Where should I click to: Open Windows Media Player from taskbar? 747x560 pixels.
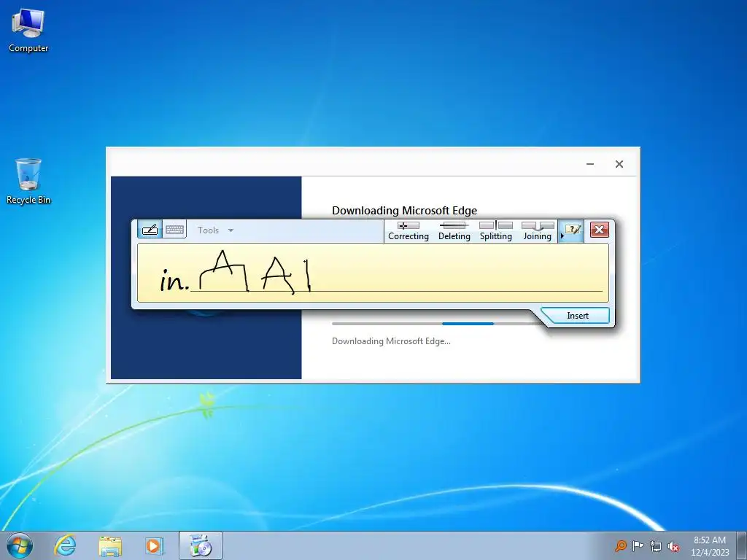coord(154,545)
